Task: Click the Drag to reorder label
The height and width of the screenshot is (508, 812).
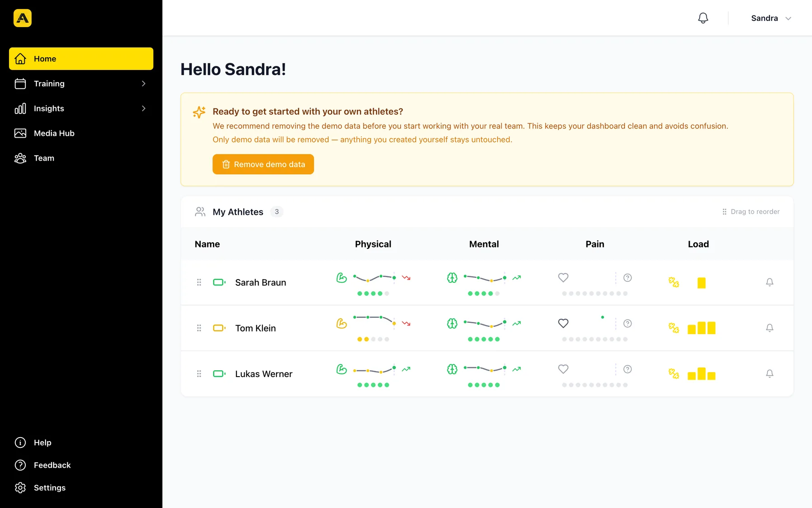Action: pos(755,212)
